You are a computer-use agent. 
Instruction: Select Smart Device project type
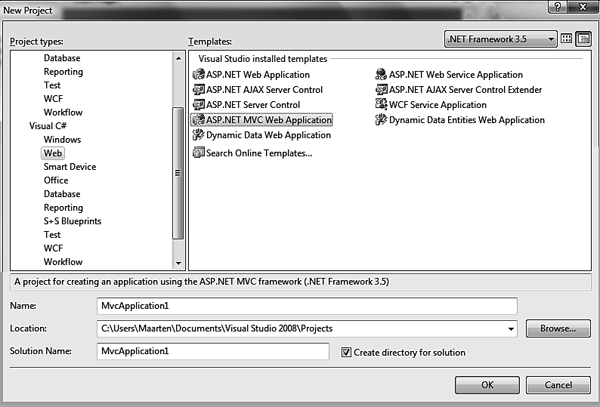(x=70, y=167)
